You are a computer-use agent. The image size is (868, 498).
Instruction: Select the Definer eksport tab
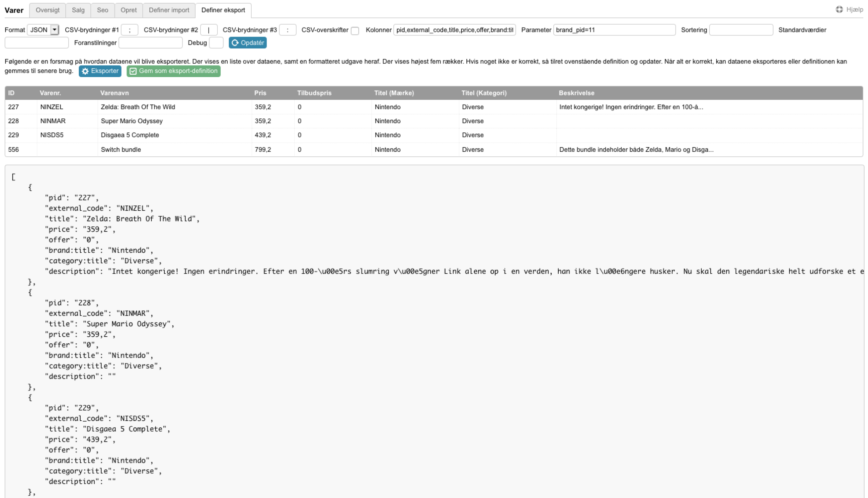(x=223, y=10)
